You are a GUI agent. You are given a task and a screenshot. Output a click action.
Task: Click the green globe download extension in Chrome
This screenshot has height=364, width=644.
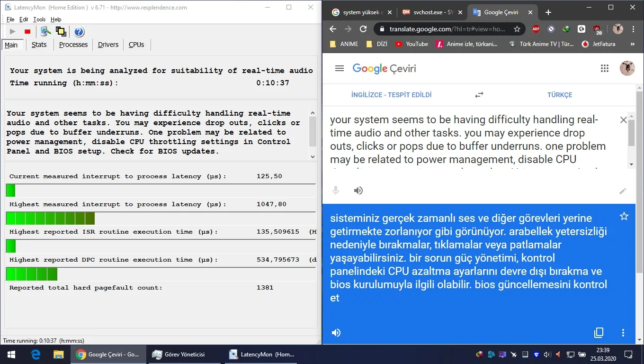(x=566, y=29)
